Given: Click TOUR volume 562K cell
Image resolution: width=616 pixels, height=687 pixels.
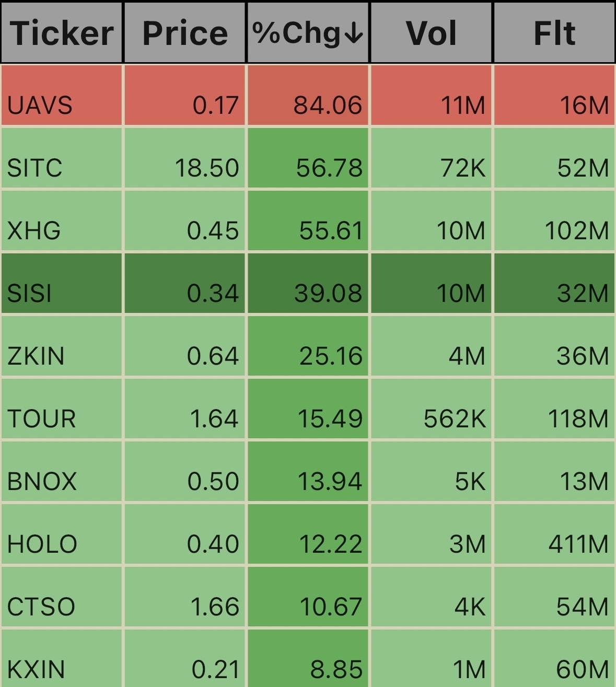Looking at the screenshot, I should tap(431, 409).
